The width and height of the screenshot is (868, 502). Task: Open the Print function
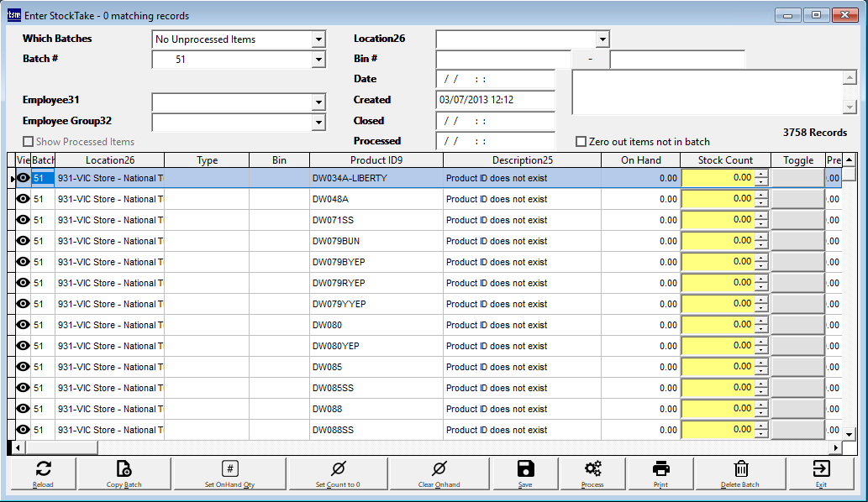tap(659, 473)
